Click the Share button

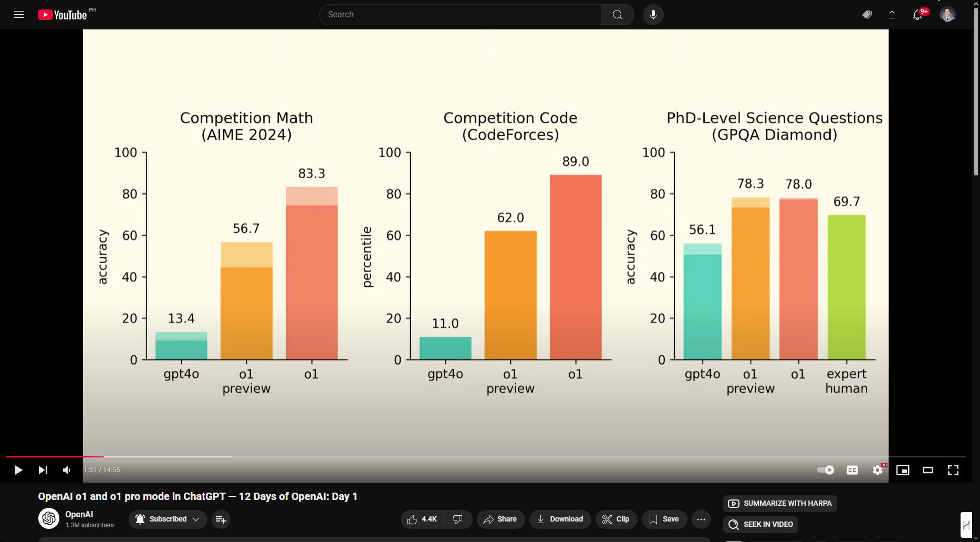click(501, 519)
